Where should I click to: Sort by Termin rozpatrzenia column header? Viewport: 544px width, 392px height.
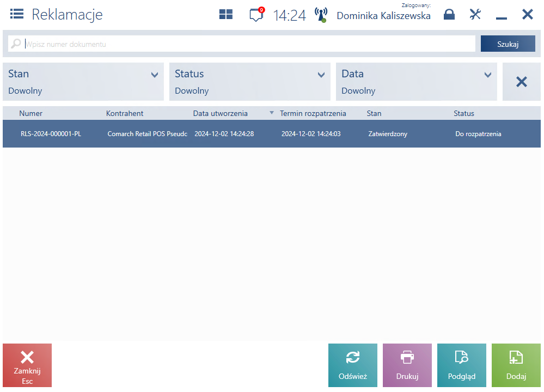click(x=313, y=113)
